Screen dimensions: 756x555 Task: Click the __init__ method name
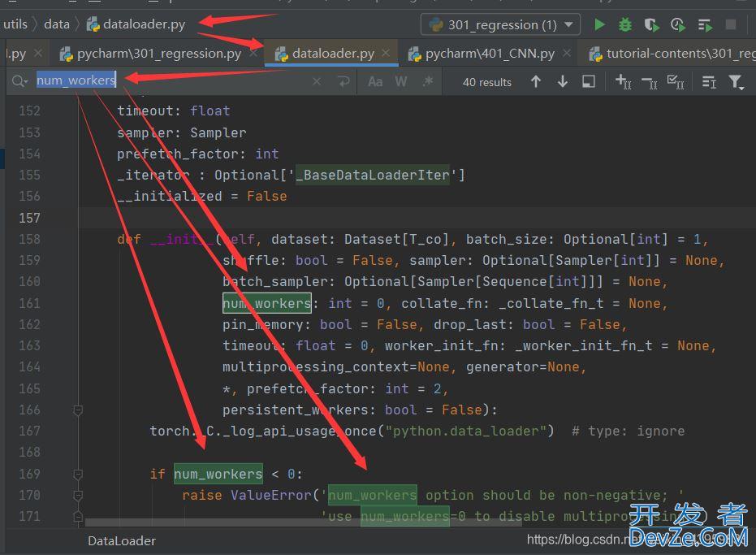coord(181,240)
